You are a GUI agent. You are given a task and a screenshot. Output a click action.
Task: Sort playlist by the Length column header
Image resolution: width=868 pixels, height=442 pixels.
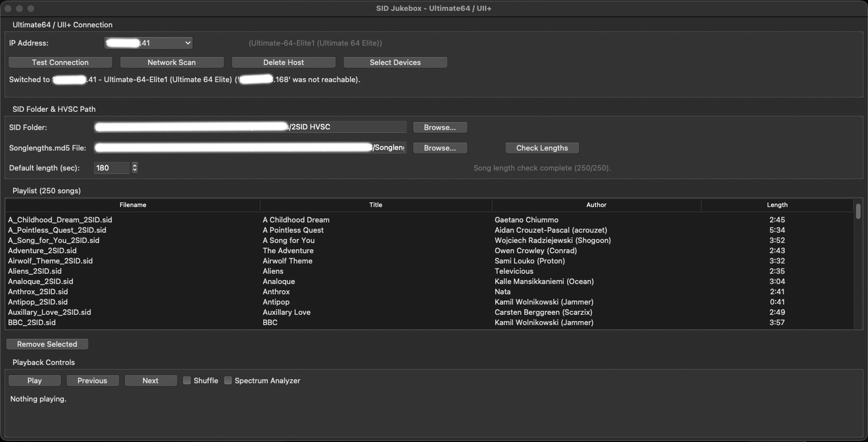[777, 205]
